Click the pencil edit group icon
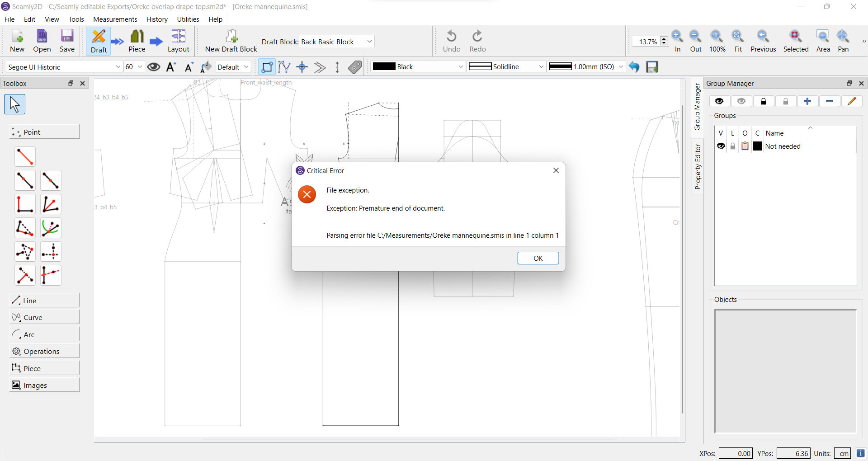The image size is (868, 461). [x=852, y=101]
